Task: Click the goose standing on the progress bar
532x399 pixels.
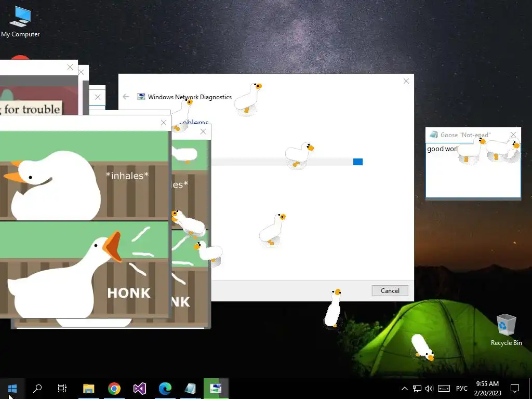Action: [299, 155]
